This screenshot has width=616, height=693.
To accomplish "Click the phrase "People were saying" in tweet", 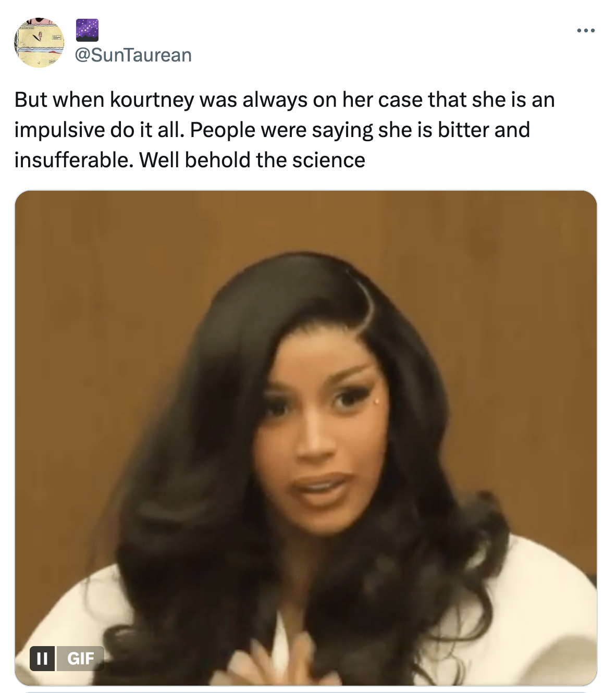I will (x=281, y=130).
